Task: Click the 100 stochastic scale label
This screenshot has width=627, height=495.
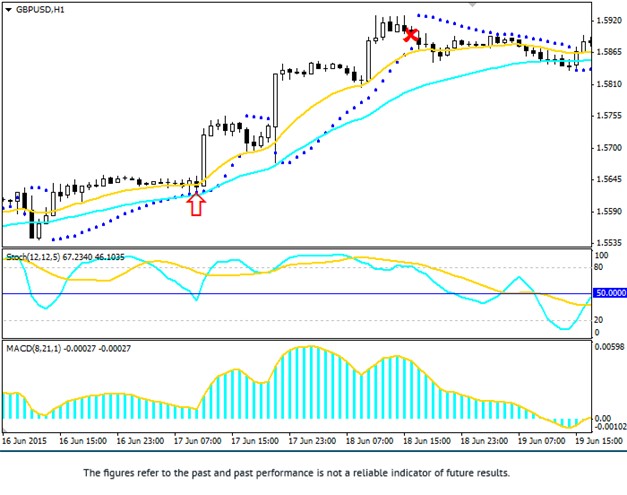Action: (602, 255)
